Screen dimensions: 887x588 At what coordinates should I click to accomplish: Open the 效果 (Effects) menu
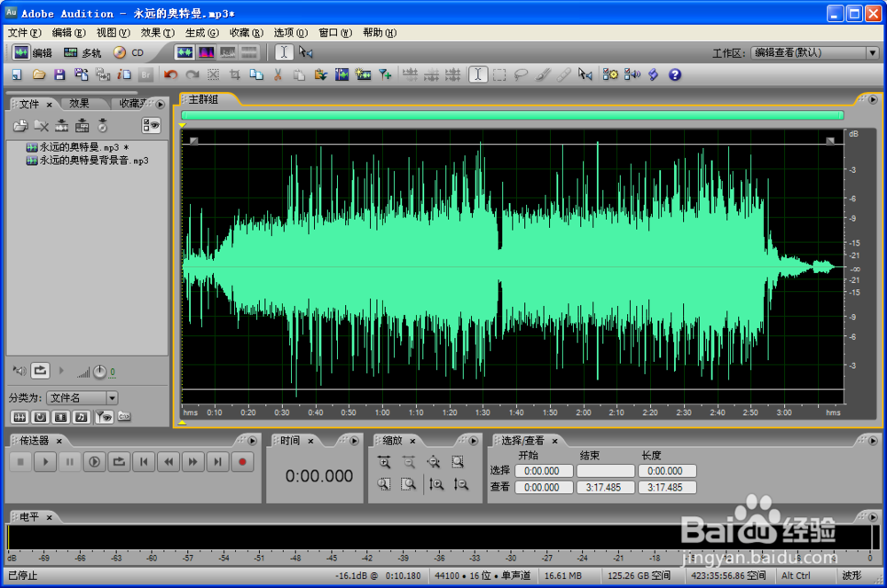click(157, 33)
